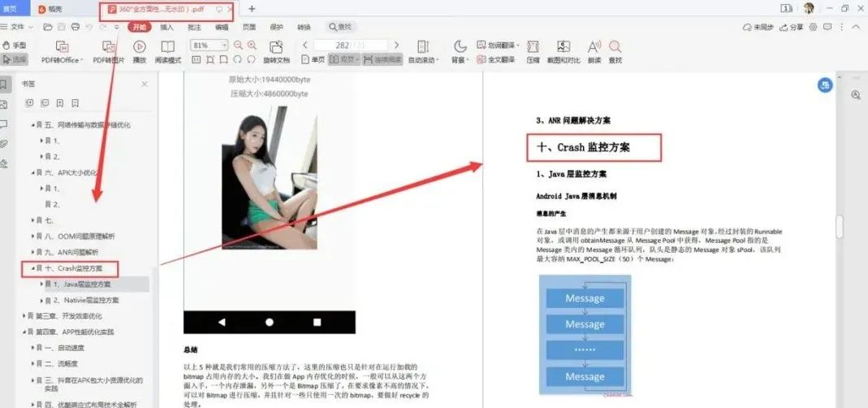Click the print icon

76,27
